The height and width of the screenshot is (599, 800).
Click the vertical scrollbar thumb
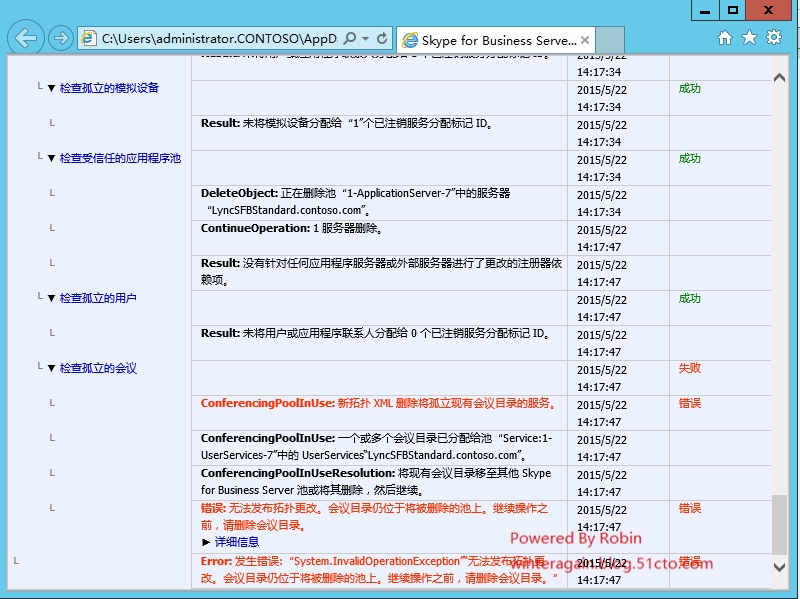[x=779, y=525]
